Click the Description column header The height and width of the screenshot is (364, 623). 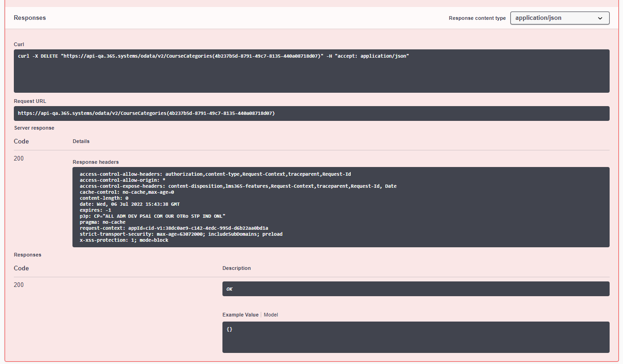pos(236,268)
